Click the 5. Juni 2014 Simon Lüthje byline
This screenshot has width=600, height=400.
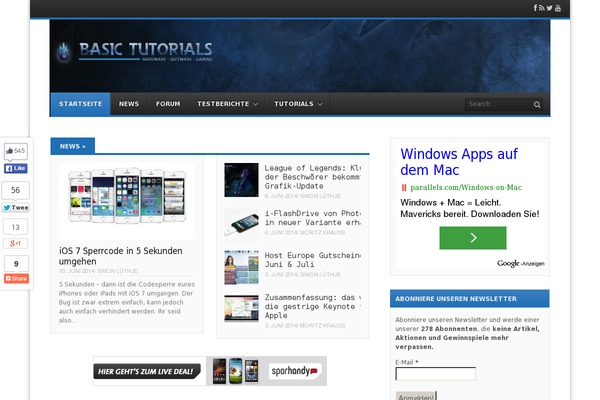pos(302,275)
